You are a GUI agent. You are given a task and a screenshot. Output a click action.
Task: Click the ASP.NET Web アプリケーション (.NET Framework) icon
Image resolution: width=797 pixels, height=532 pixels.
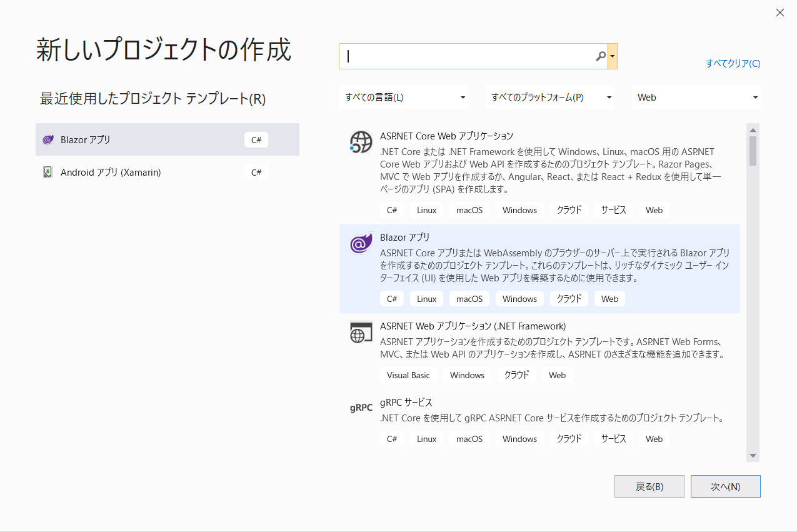[x=361, y=332]
